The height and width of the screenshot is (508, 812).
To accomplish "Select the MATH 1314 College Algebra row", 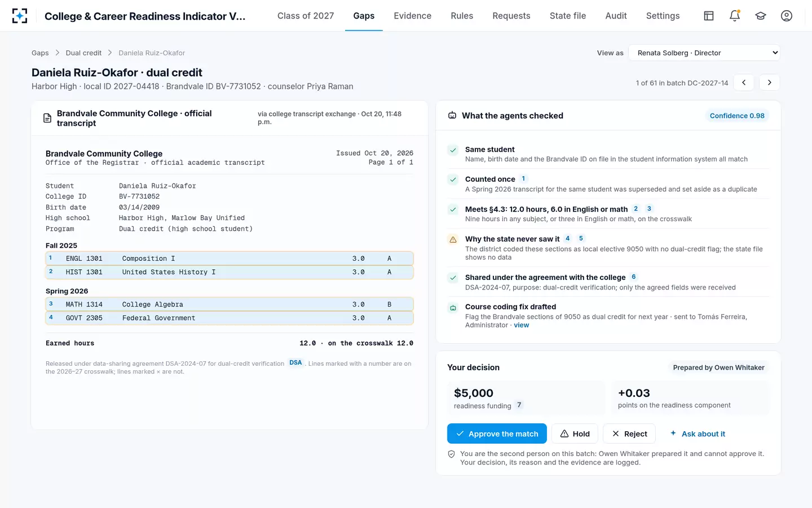I will click(x=230, y=304).
